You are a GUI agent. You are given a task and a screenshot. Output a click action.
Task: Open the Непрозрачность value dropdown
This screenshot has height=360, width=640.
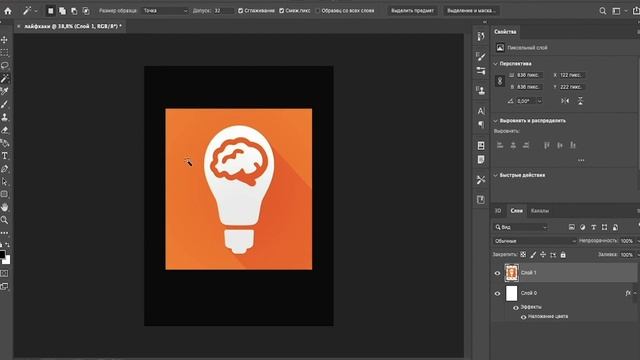point(638,241)
